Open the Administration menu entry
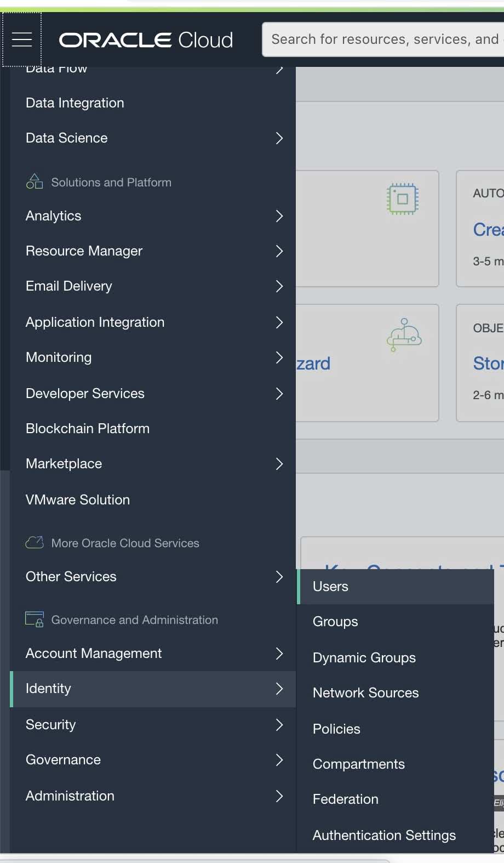This screenshot has height=863, width=504. (x=70, y=796)
